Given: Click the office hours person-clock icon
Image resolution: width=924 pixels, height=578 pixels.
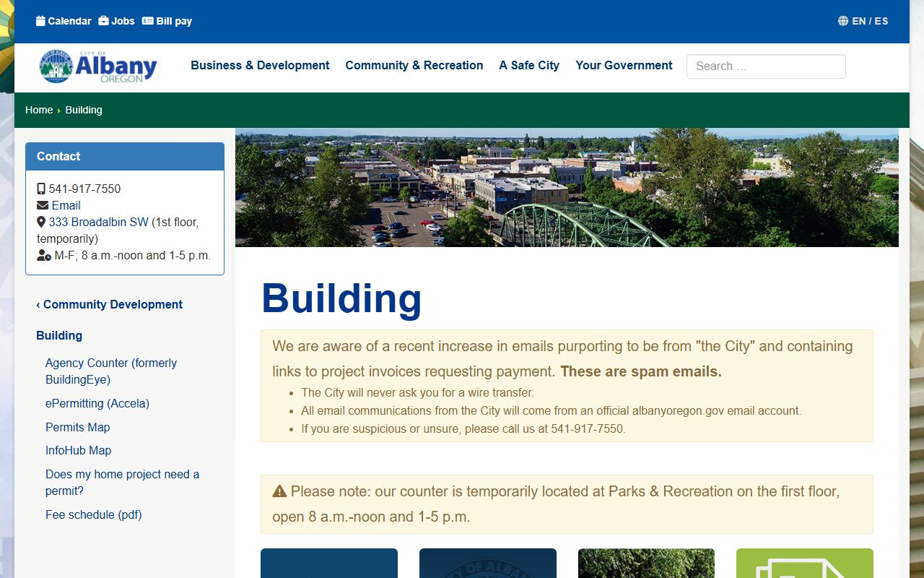Looking at the screenshot, I should 44,255.
